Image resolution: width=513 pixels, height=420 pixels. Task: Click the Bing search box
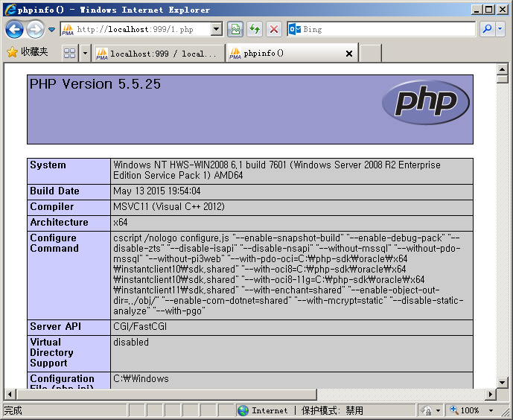click(x=381, y=30)
